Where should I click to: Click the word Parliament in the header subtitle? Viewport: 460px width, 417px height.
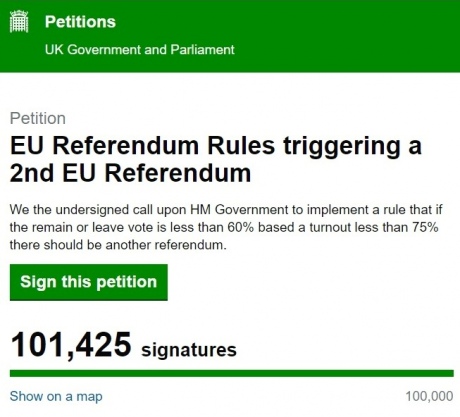[x=202, y=50]
